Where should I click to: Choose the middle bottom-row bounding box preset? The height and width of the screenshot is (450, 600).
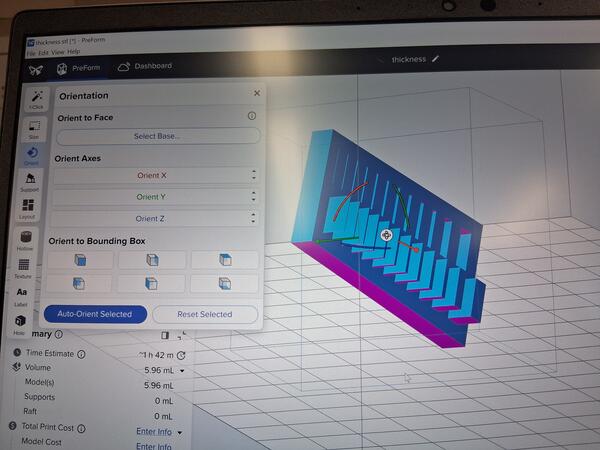click(x=151, y=284)
